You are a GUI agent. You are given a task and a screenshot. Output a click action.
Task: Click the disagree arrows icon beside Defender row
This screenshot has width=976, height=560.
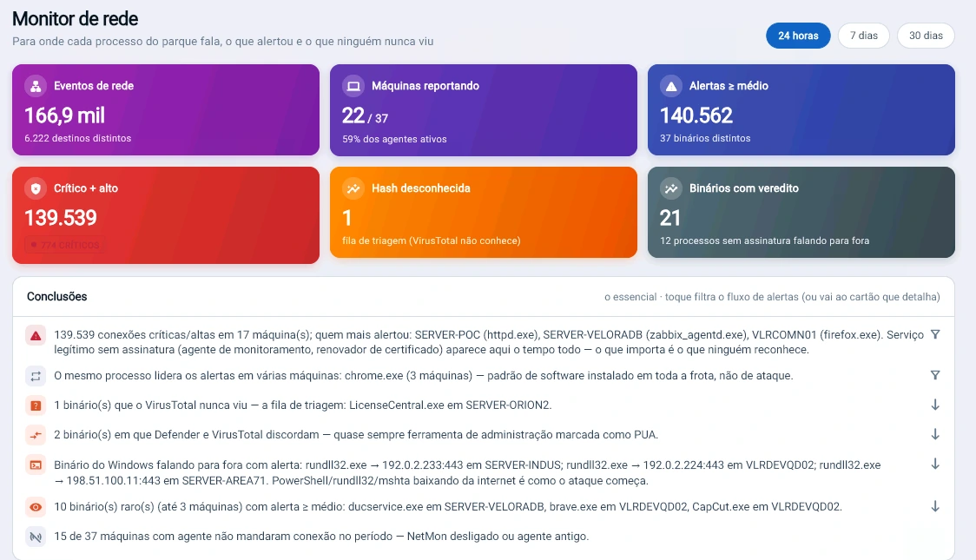click(x=36, y=435)
